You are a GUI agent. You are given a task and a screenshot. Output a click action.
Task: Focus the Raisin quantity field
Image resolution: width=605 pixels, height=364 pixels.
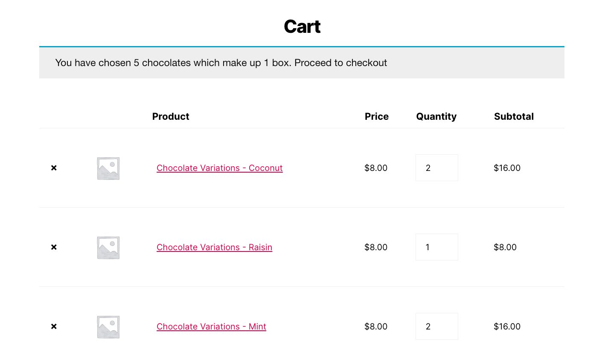436,247
